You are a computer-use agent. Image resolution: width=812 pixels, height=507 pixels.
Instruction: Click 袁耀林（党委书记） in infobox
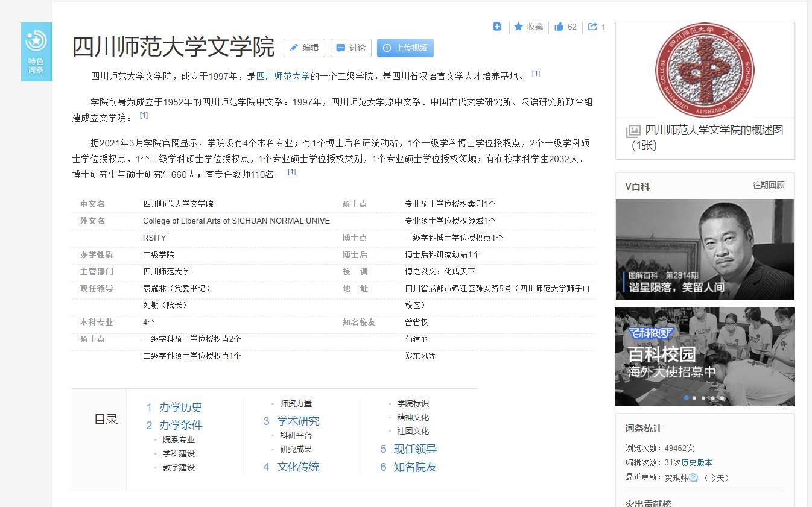point(177,288)
